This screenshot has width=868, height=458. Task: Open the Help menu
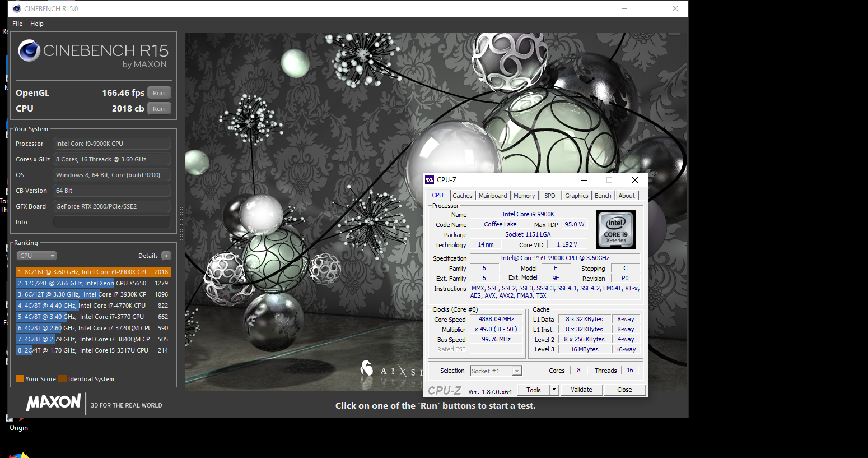(x=37, y=24)
